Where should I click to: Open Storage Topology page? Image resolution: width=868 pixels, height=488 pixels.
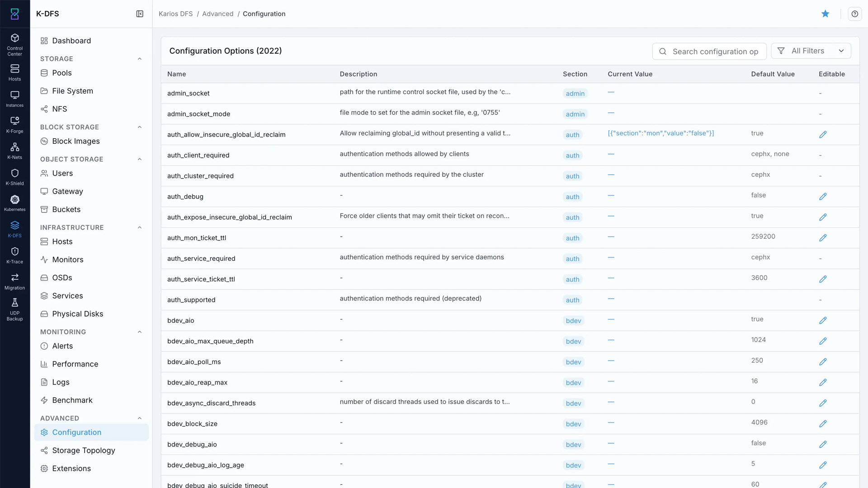pos(91,450)
